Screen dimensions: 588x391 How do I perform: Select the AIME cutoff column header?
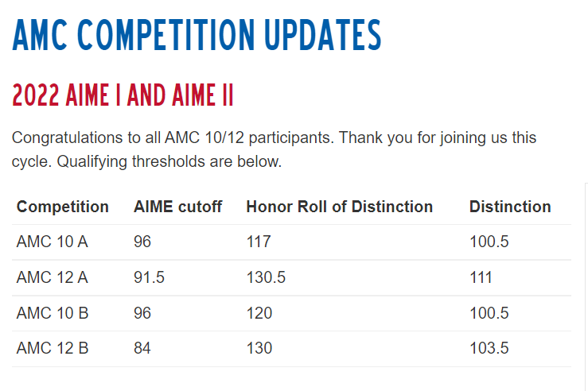point(177,207)
